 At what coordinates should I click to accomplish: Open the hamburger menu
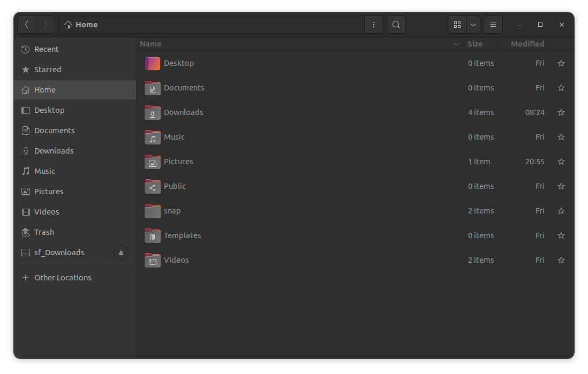[x=493, y=24]
